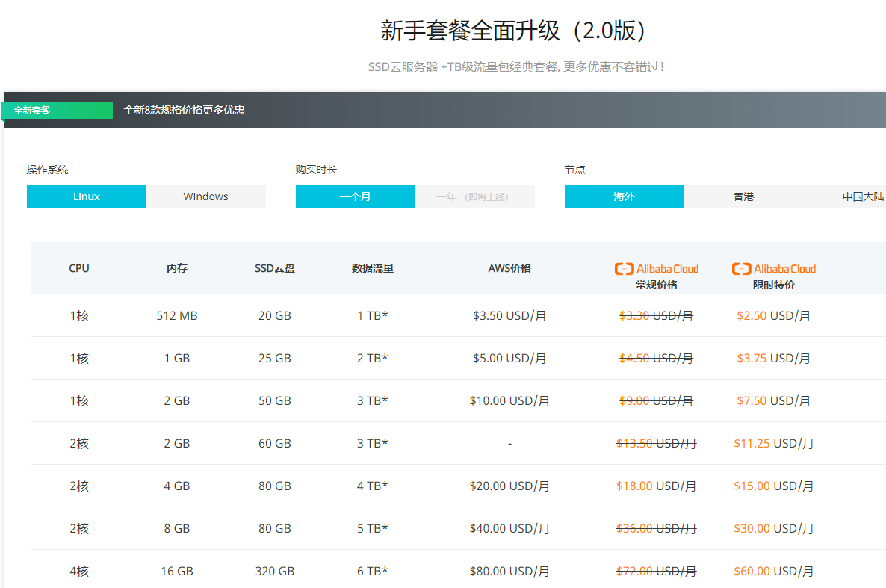Click the $2.50 USD/月 special price
The height and width of the screenshot is (588, 886).
pos(773,316)
